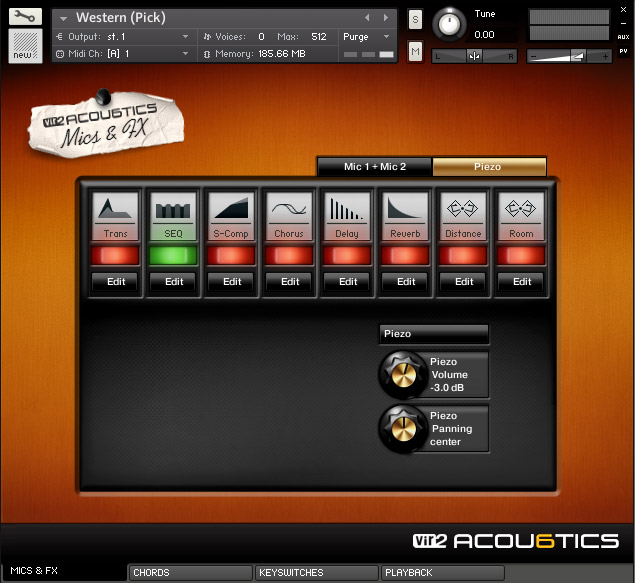Click the Reverb effect icon
Image resolution: width=635 pixels, height=583 pixels.
pyautogui.click(x=406, y=209)
